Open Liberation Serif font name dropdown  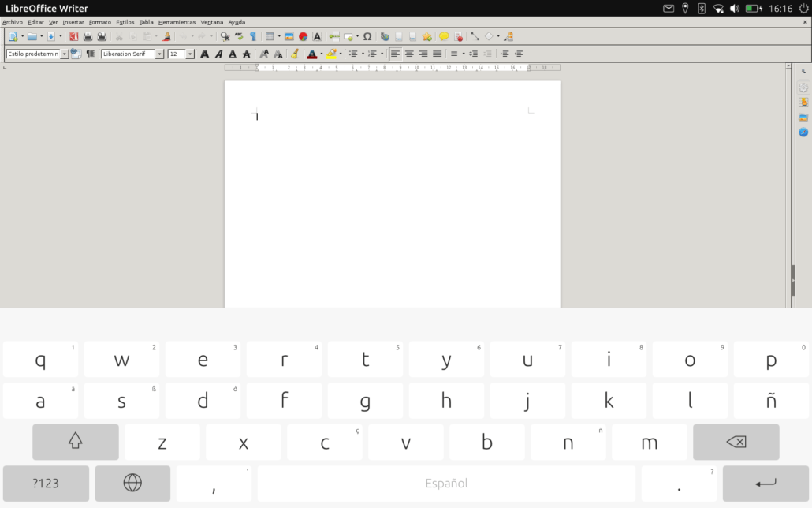(x=159, y=54)
